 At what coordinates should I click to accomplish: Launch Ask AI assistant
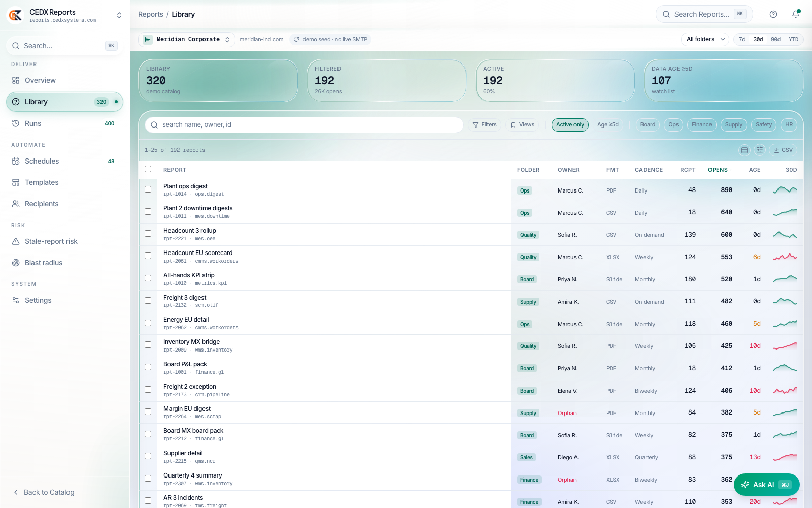point(766,485)
